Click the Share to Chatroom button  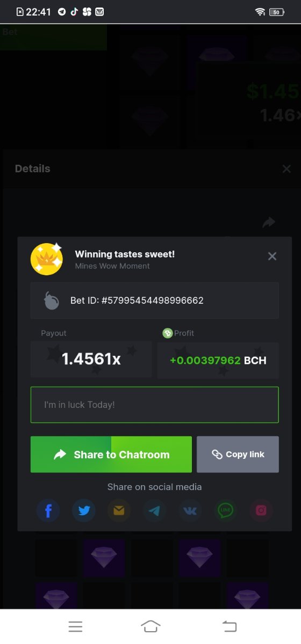coord(111,455)
